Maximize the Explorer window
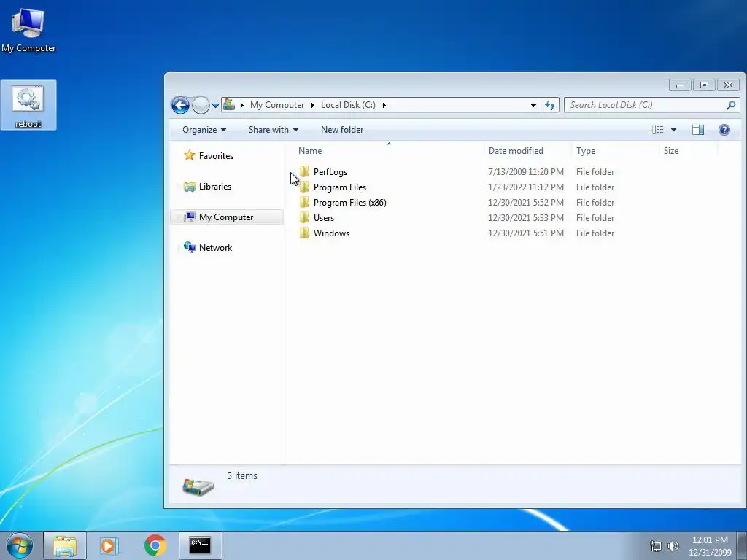 pyautogui.click(x=704, y=85)
